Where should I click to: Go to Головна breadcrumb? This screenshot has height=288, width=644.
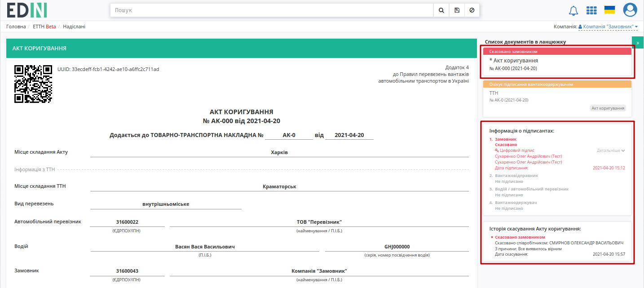click(16, 27)
